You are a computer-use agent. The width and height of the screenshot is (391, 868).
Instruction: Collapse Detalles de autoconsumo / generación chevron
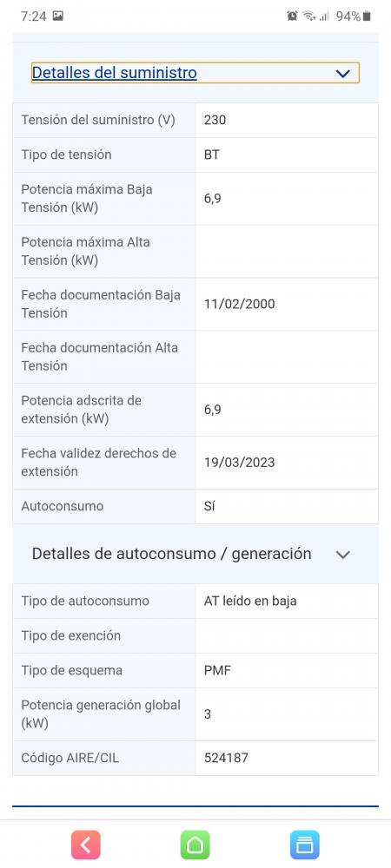343,554
